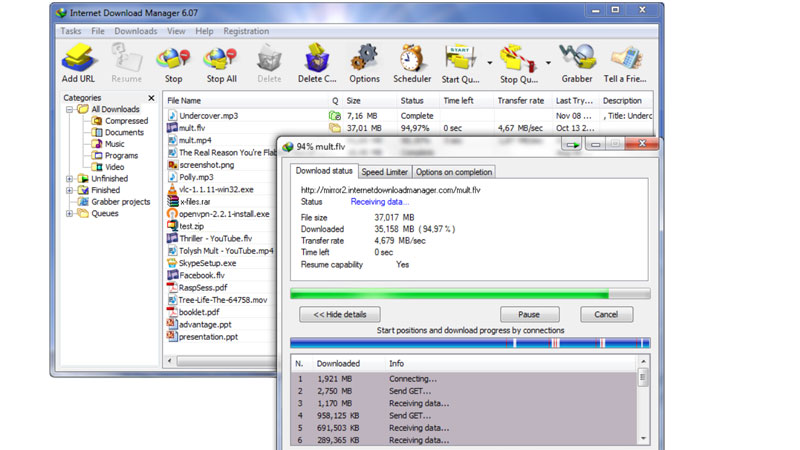Click the Stop toolbar icon
800x450 pixels.
pyautogui.click(x=173, y=64)
